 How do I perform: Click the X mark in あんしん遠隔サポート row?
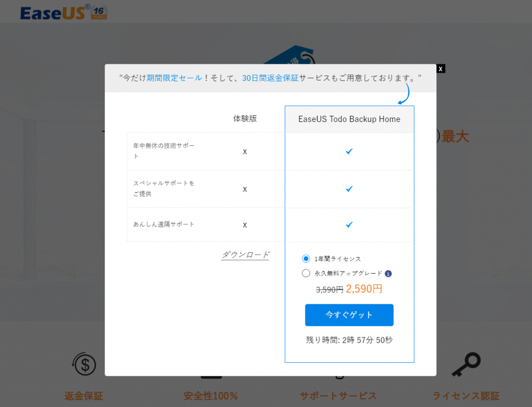pyautogui.click(x=245, y=225)
